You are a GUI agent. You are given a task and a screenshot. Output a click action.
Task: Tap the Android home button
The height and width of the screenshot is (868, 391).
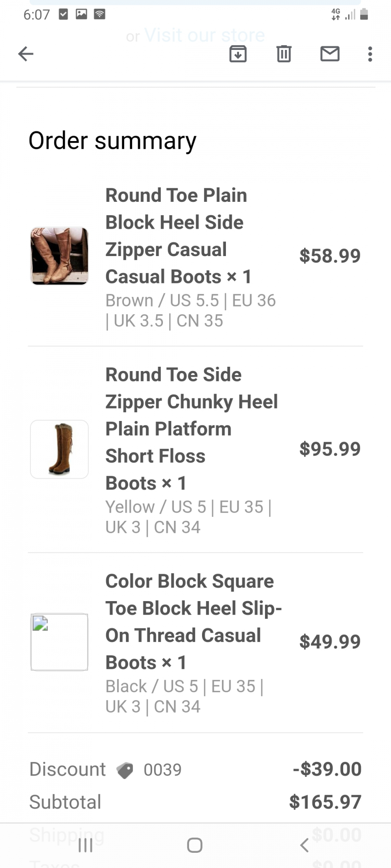pos(195,845)
